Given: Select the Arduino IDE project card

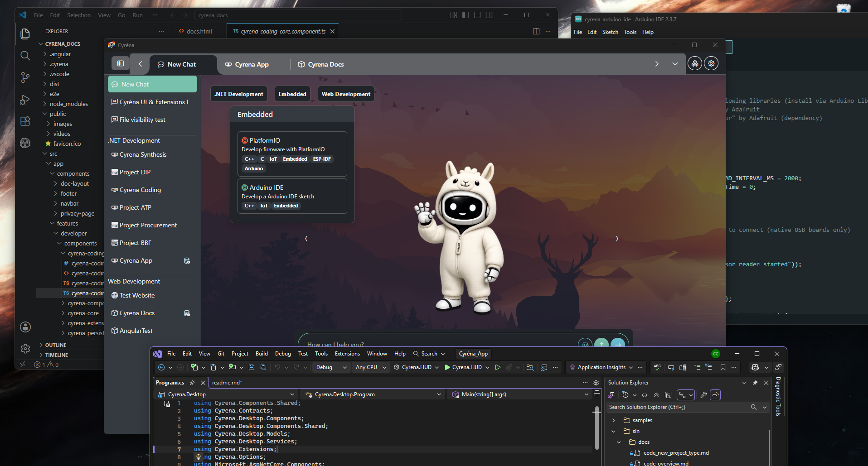Looking at the screenshot, I should (292, 196).
